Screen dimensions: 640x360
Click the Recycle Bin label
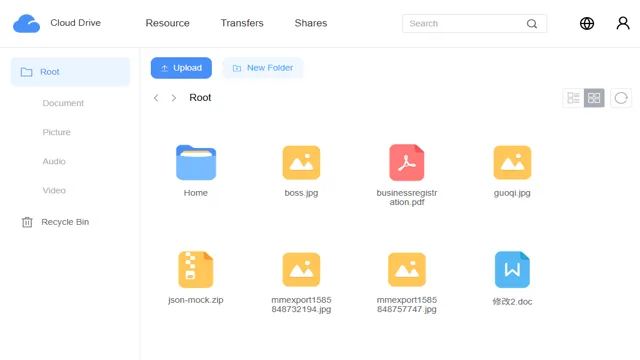pyautogui.click(x=65, y=222)
